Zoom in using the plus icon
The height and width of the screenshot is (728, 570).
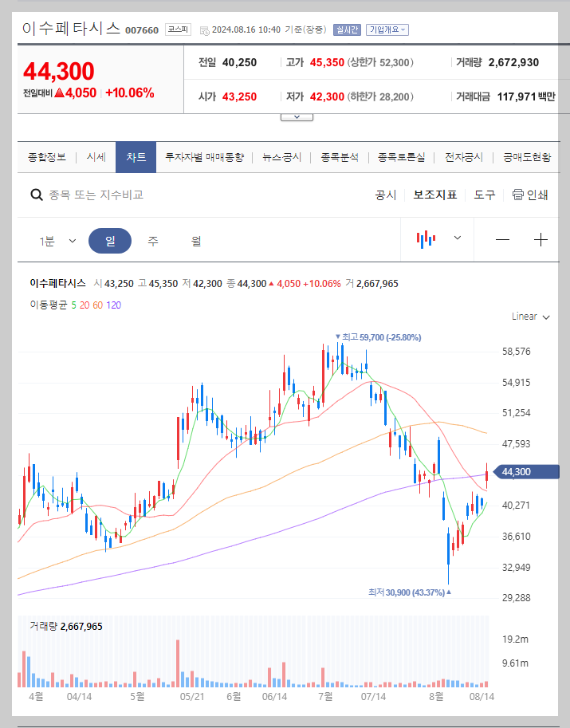coord(541,238)
